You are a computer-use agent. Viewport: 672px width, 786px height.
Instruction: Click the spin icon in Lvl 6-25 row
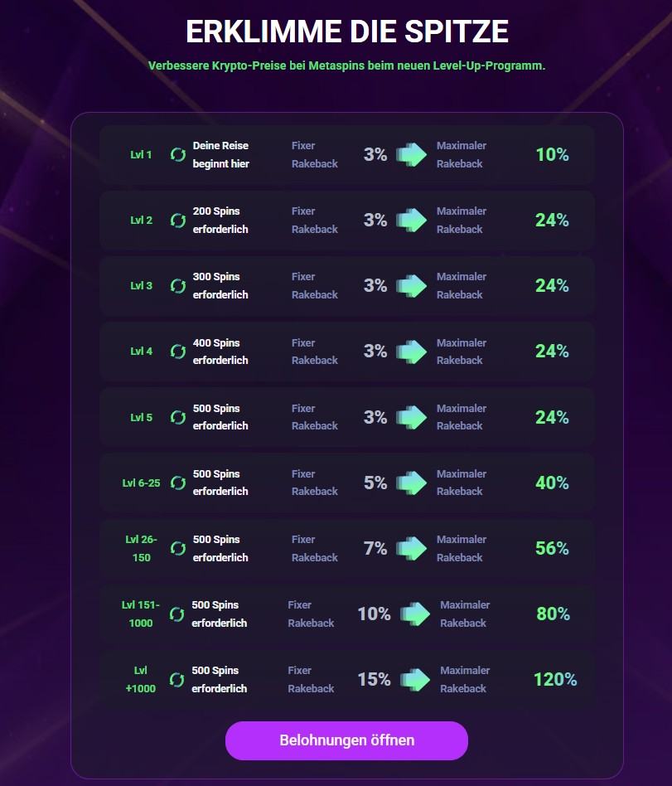click(x=178, y=483)
